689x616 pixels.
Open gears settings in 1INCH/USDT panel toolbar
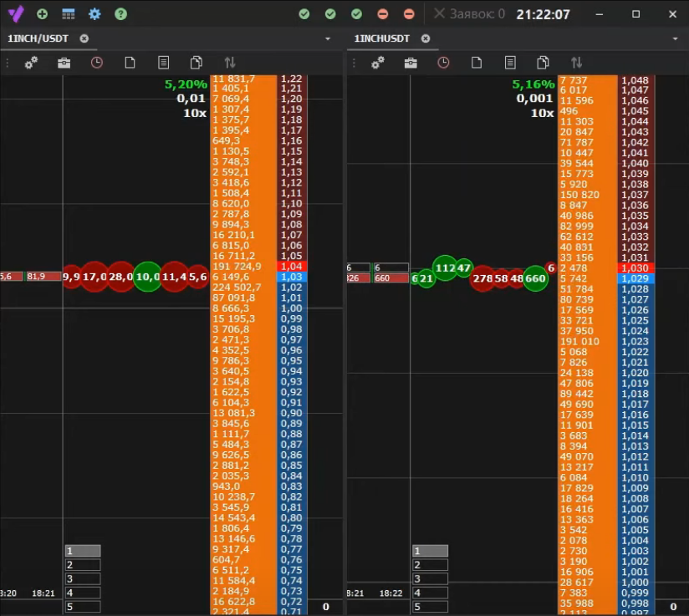click(31, 63)
